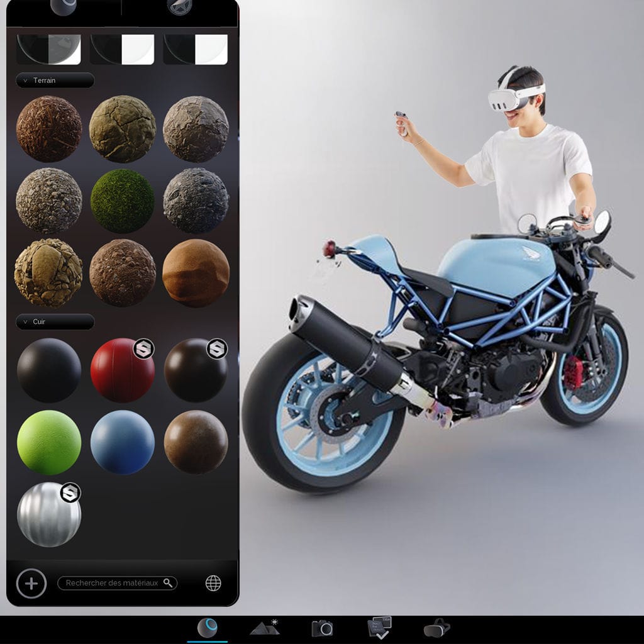
Task: Select the orange sand terrain material
Action: (196, 273)
